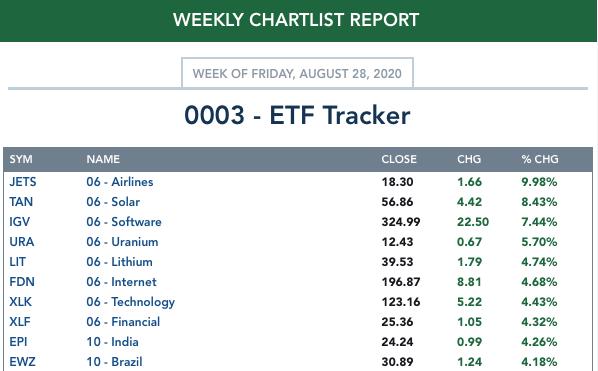
Task: Select the XLF ticker link
Action: 20,322
